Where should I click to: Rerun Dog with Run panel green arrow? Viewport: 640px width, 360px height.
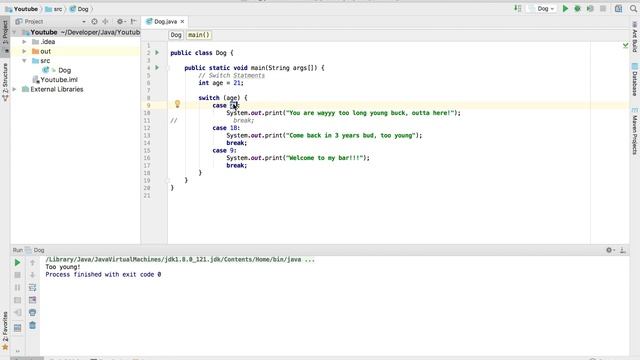point(17,263)
